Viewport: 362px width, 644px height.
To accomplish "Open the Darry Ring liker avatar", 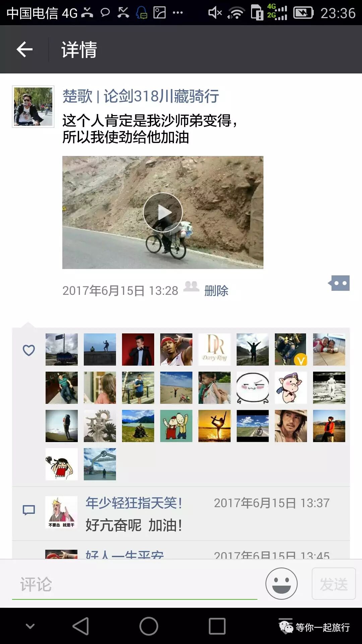I will click(x=215, y=350).
